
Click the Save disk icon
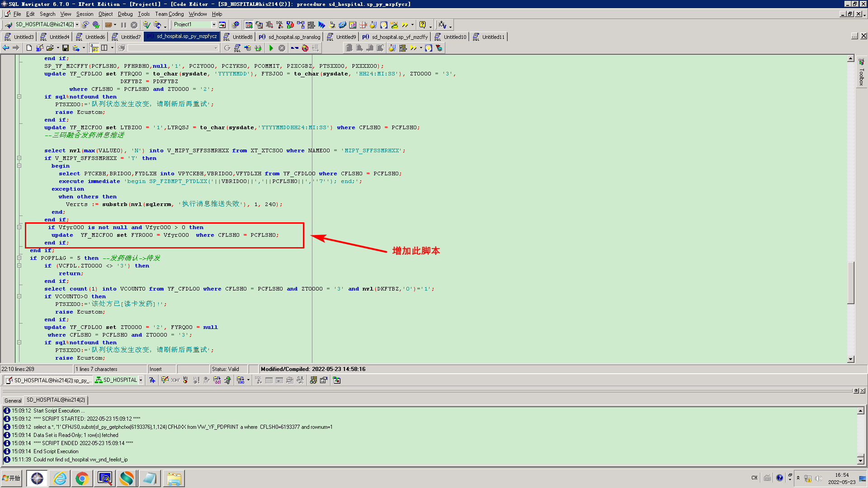coord(66,48)
